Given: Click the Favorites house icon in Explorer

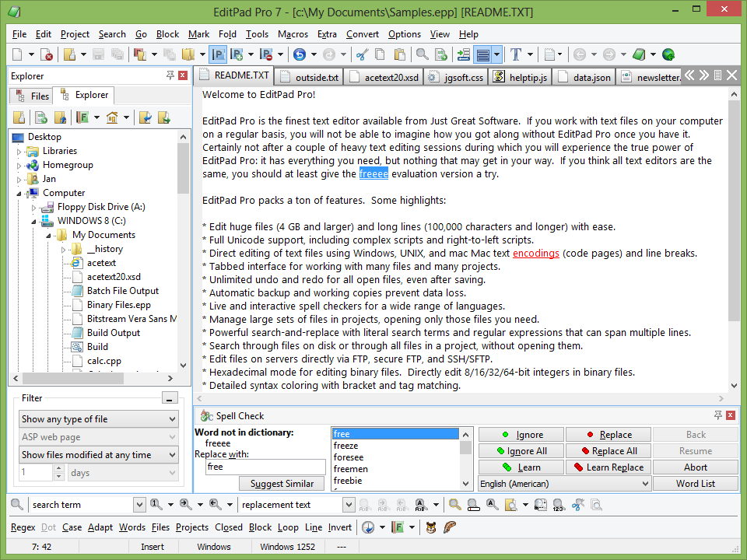Looking at the screenshot, I should pos(112,117).
